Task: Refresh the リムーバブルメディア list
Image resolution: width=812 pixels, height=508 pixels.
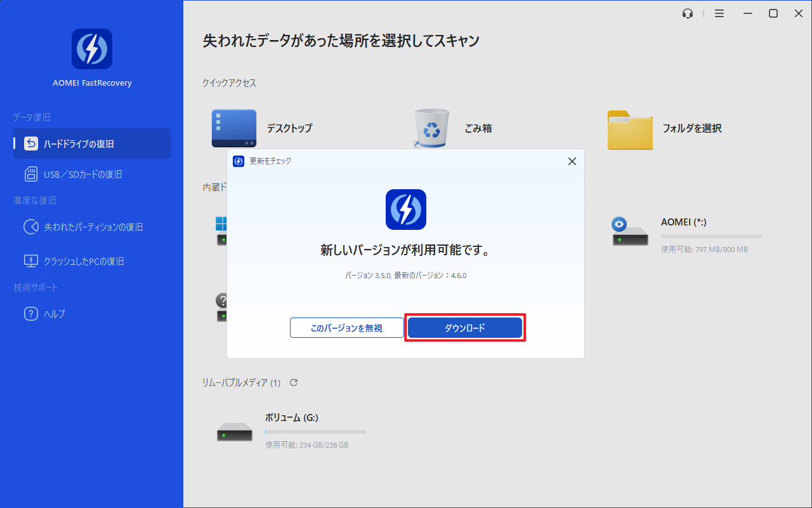Action: click(294, 382)
